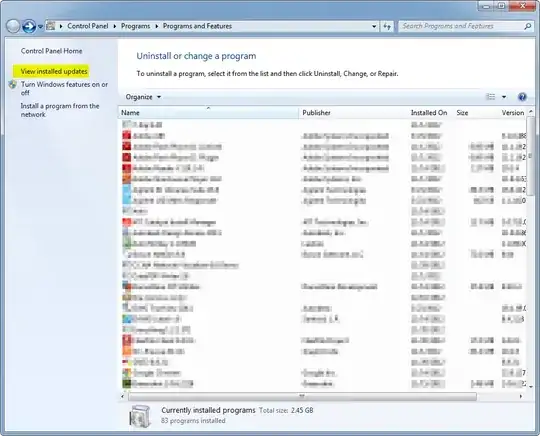Click the magnifier search icon
Screen dimensions: 540x436
[528, 26]
